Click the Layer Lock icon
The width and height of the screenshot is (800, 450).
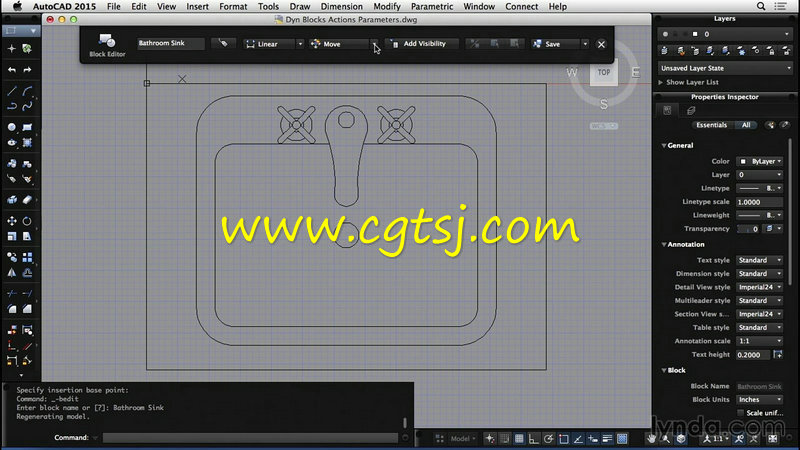pyautogui.click(x=771, y=51)
